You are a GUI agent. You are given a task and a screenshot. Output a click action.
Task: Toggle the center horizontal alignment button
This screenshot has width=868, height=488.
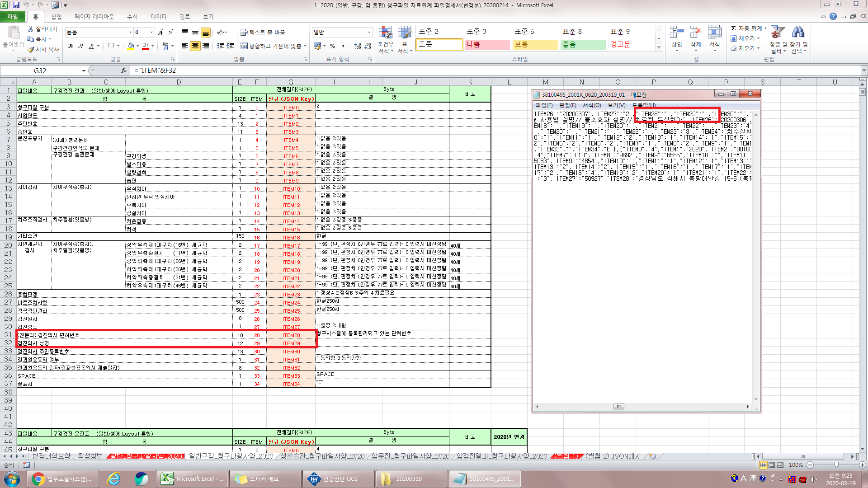click(x=195, y=46)
